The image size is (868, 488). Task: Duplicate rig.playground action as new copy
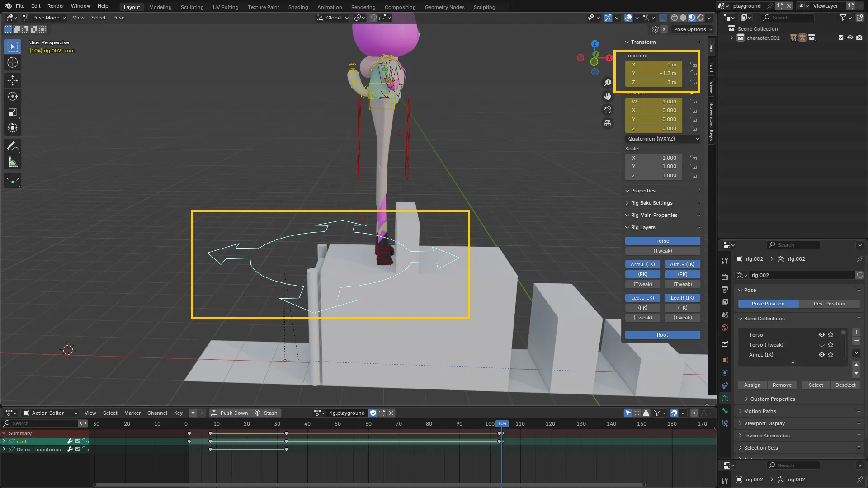coord(382,413)
